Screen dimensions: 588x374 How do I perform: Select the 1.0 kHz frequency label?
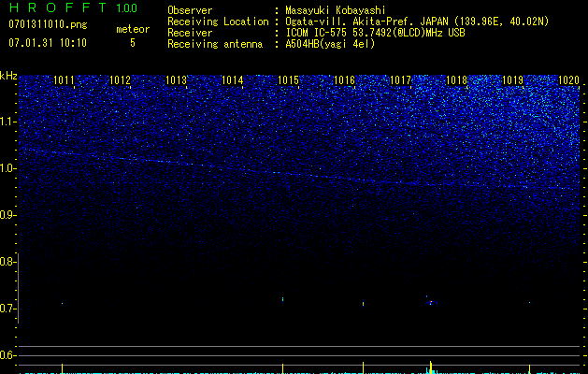click(x=8, y=168)
